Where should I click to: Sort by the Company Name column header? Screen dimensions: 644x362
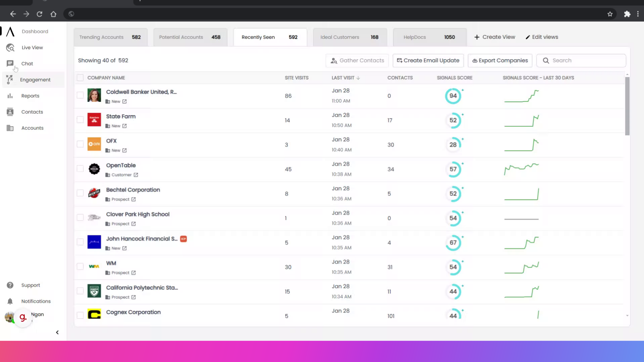point(106,78)
